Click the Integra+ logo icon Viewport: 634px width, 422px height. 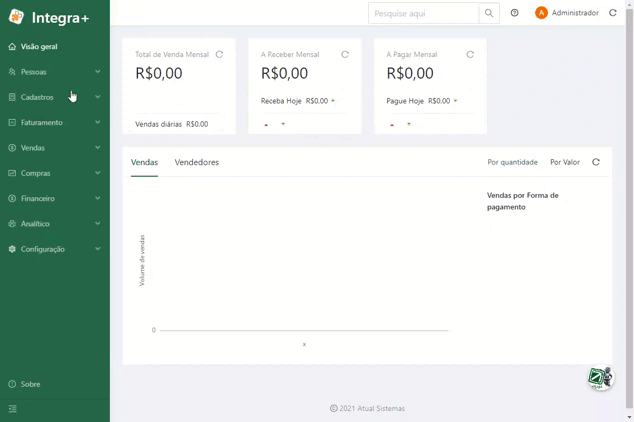[x=17, y=17]
